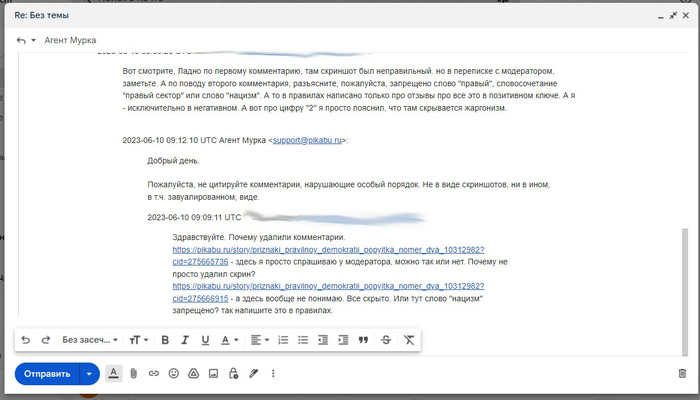Insert file from Google Drive

coord(193,373)
